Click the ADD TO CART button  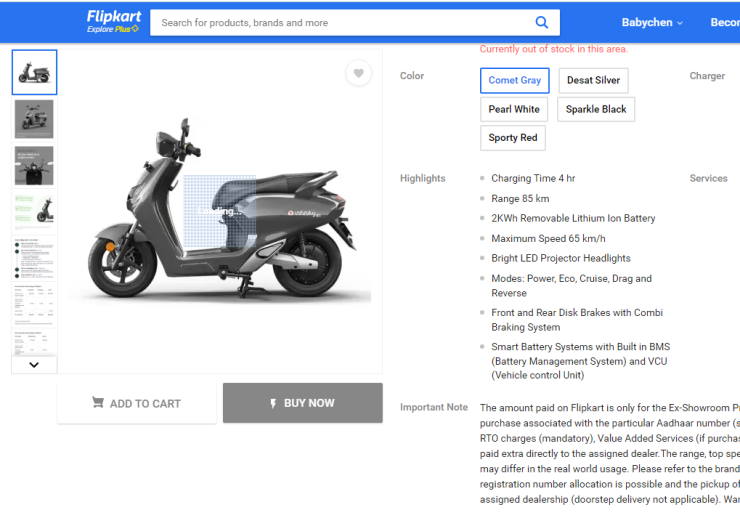tap(137, 403)
